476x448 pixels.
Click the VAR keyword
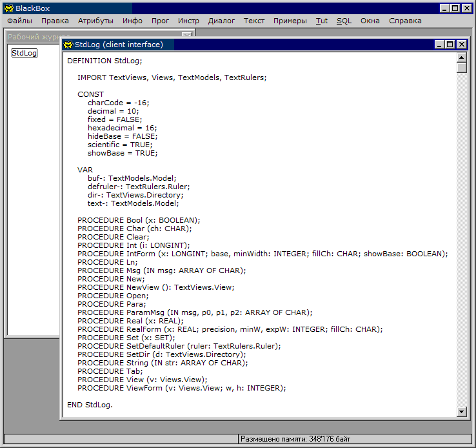(85, 170)
